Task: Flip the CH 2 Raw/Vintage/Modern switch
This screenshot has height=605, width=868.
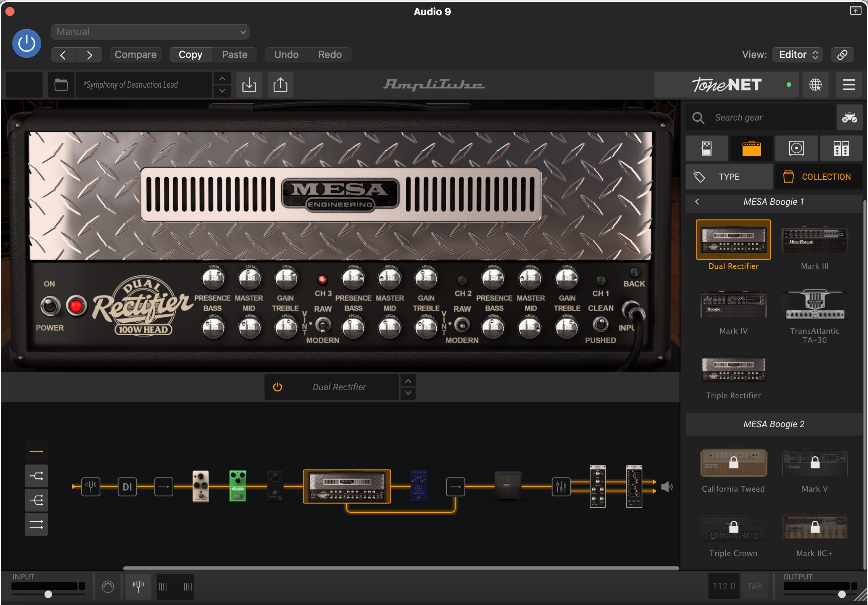Action: (462, 325)
